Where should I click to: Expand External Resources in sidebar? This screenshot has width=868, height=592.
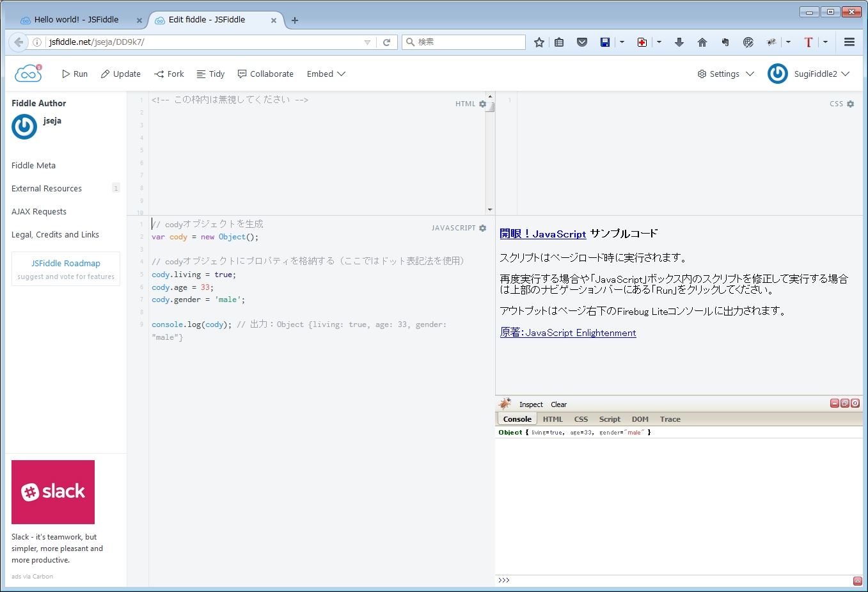[x=47, y=189]
